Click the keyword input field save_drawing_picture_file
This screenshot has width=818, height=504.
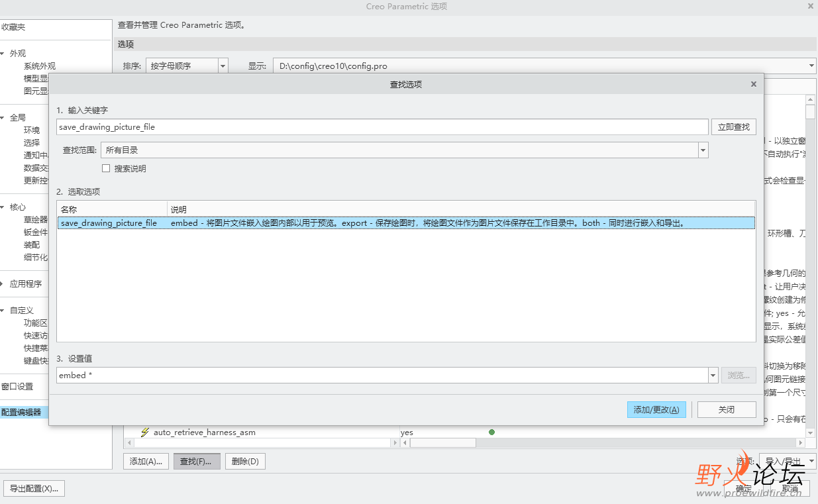click(382, 126)
